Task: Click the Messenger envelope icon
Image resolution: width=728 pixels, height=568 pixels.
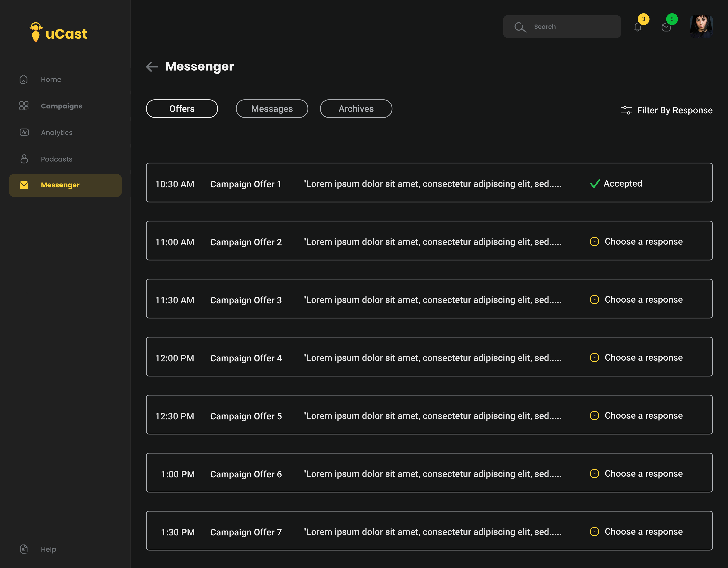Action: click(24, 185)
